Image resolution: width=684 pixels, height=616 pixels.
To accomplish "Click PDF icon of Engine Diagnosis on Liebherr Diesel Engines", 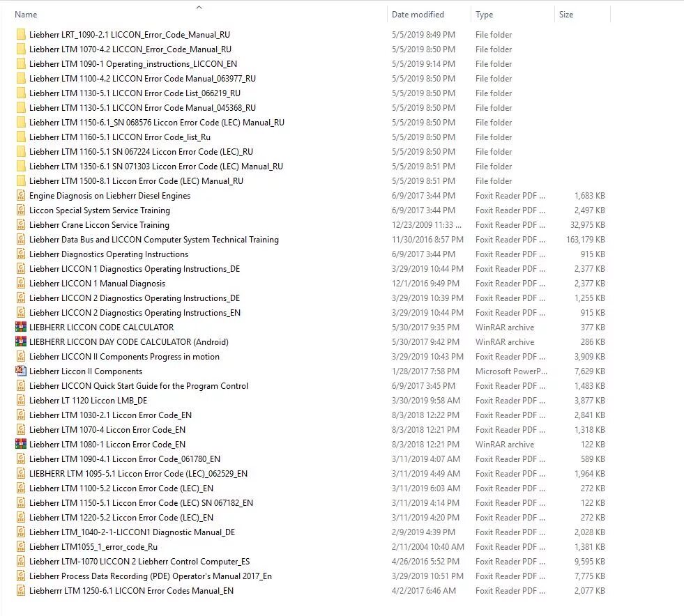I will coord(20,195).
